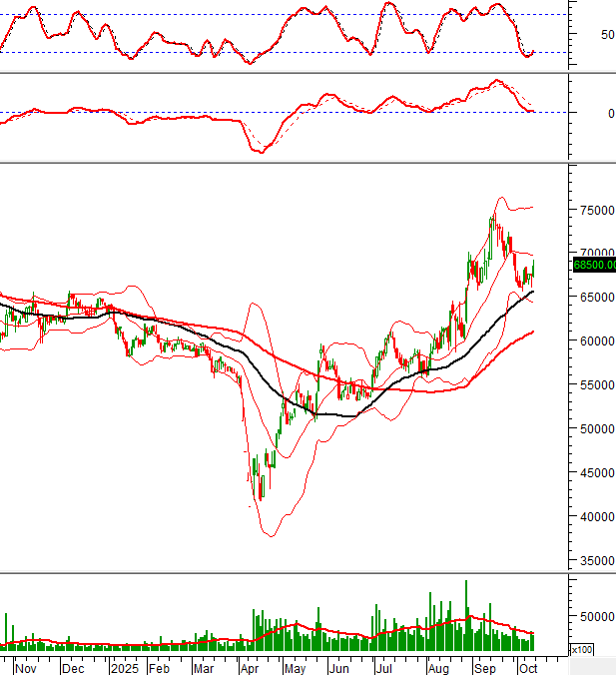
Task: Click the 2025 year label on time axis
Action: point(125,667)
